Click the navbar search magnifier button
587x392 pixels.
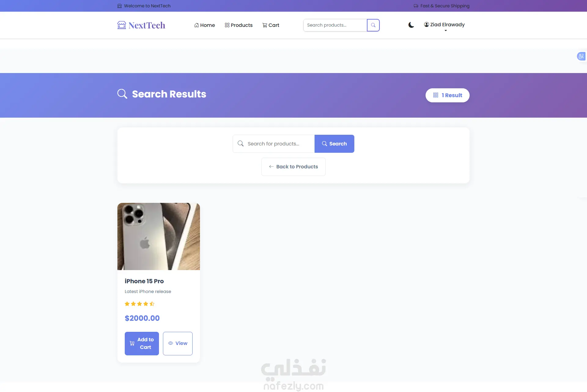pos(373,25)
